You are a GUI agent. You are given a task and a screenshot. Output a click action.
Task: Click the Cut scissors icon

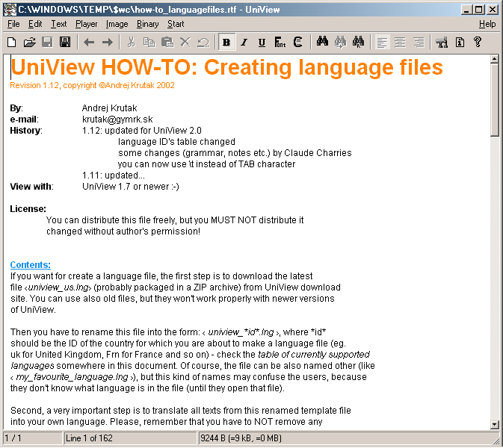click(x=132, y=42)
